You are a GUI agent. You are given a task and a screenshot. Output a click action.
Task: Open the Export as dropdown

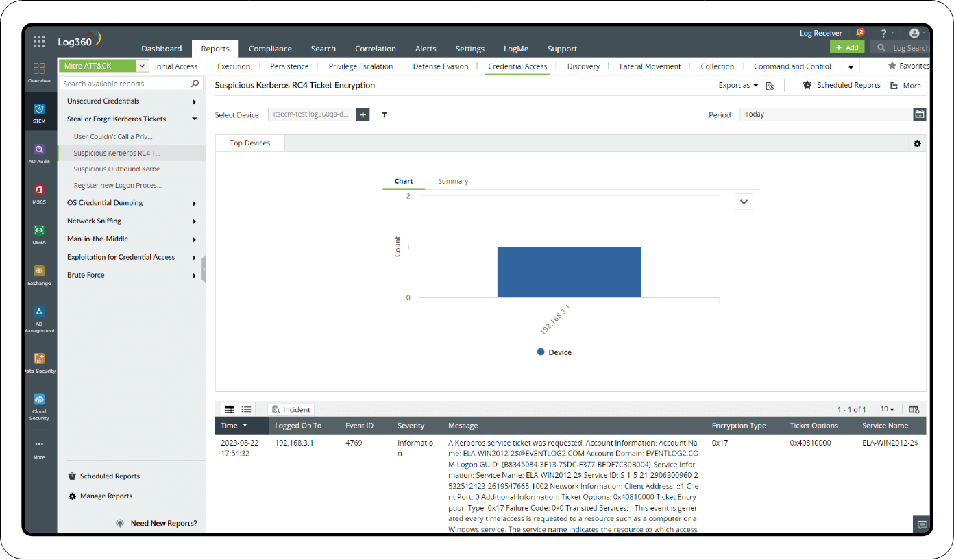click(x=738, y=86)
